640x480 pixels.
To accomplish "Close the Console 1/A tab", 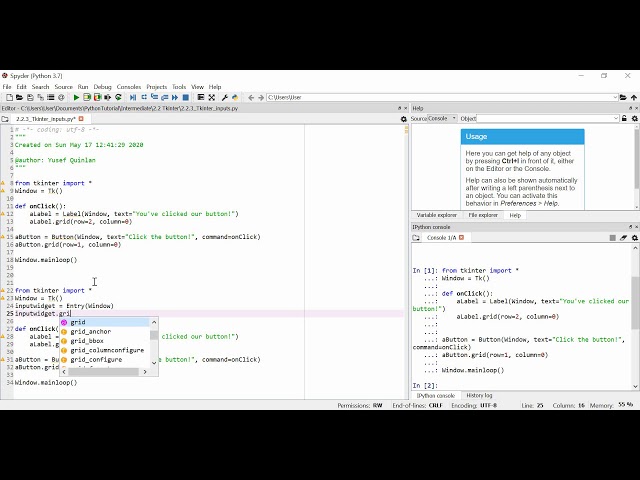I will 461,238.
